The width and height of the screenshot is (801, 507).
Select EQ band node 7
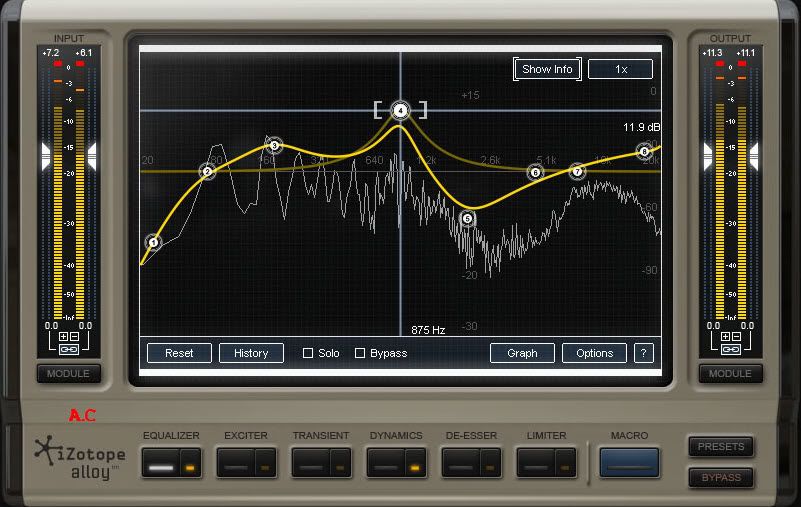pos(577,172)
